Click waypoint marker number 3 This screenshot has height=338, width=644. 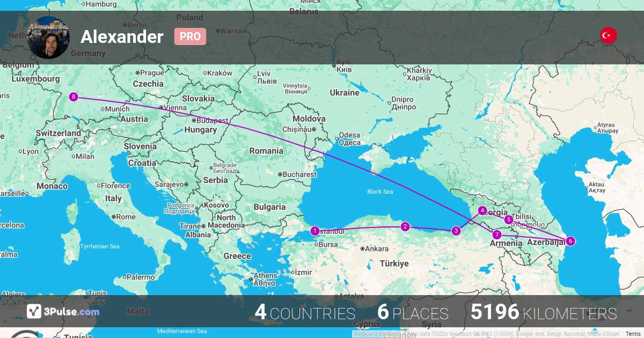coord(456,231)
